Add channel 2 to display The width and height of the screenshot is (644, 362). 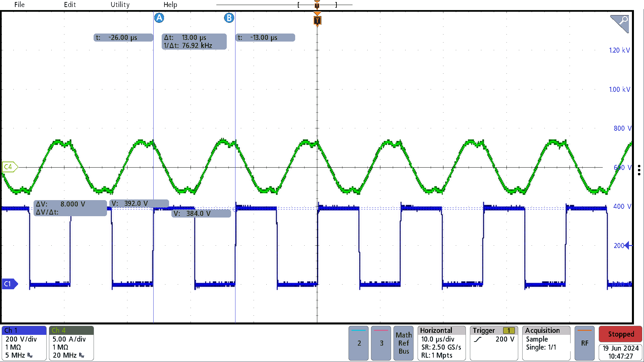[x=359, y=343]
